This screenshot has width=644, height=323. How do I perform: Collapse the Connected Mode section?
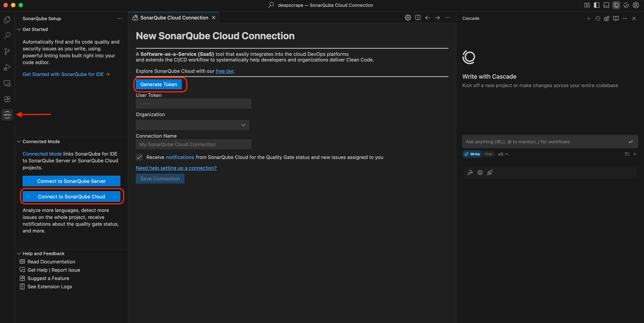click(x=19, y=142)
